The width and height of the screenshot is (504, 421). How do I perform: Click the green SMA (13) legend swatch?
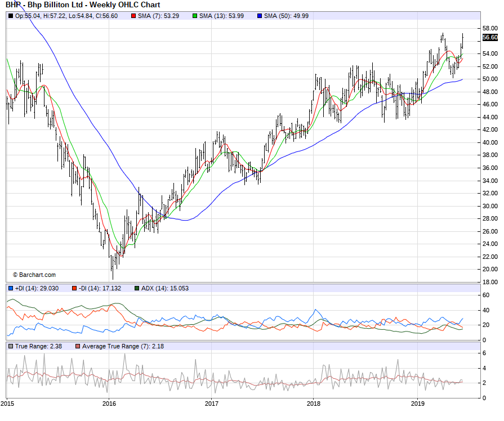(195, 16)
